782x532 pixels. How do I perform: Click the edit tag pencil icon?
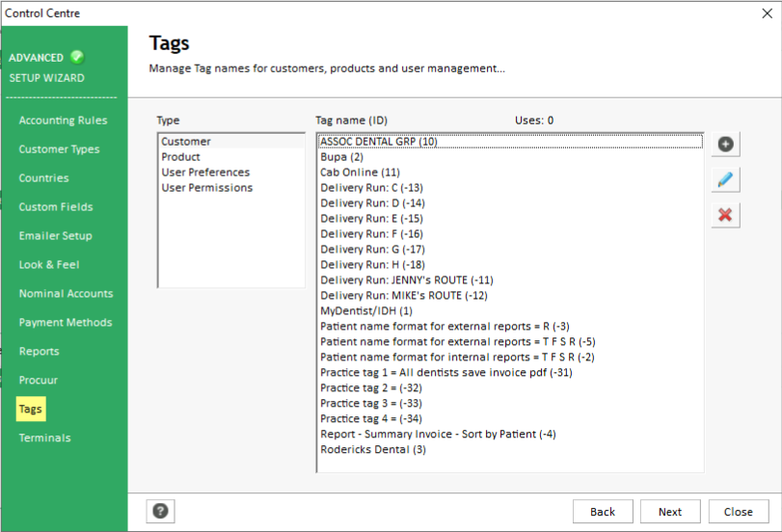point(725,180)
